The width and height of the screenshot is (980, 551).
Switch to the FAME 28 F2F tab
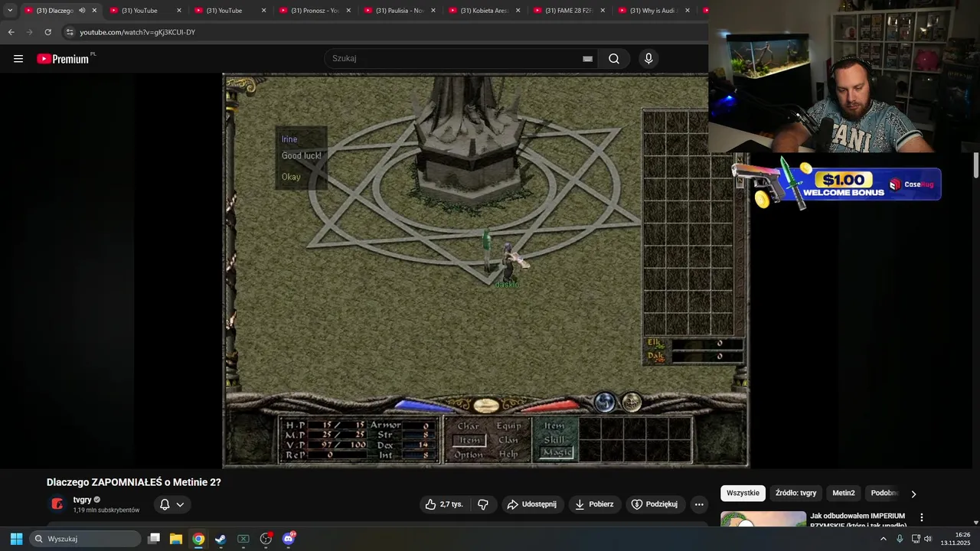click(x=569, y=11)
